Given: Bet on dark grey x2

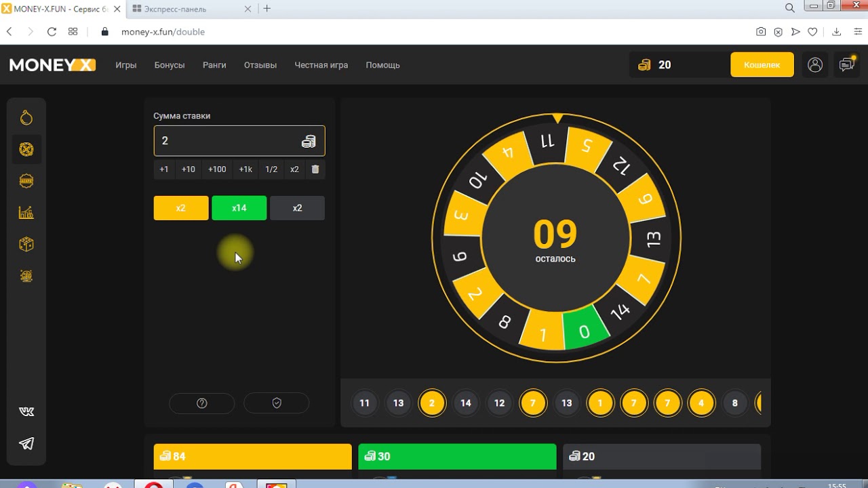Looking at the screenshot, I should pyautogui.click(x=297, y=208).
